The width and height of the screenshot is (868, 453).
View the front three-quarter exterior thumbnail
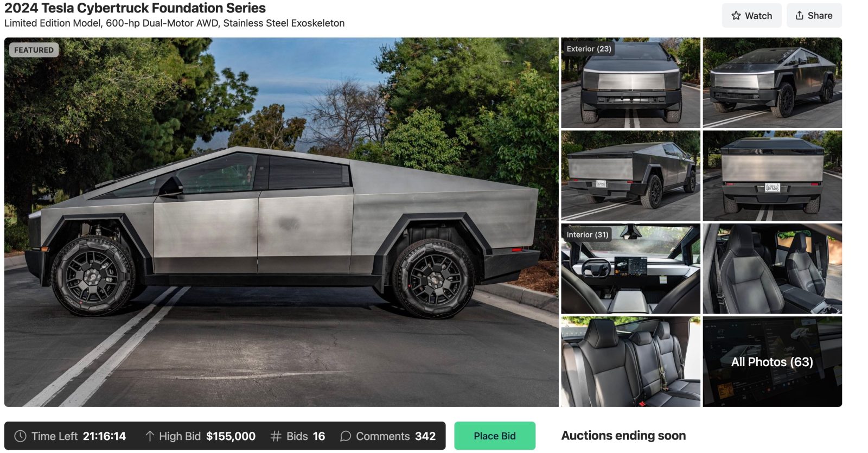(x=772, y=82)
